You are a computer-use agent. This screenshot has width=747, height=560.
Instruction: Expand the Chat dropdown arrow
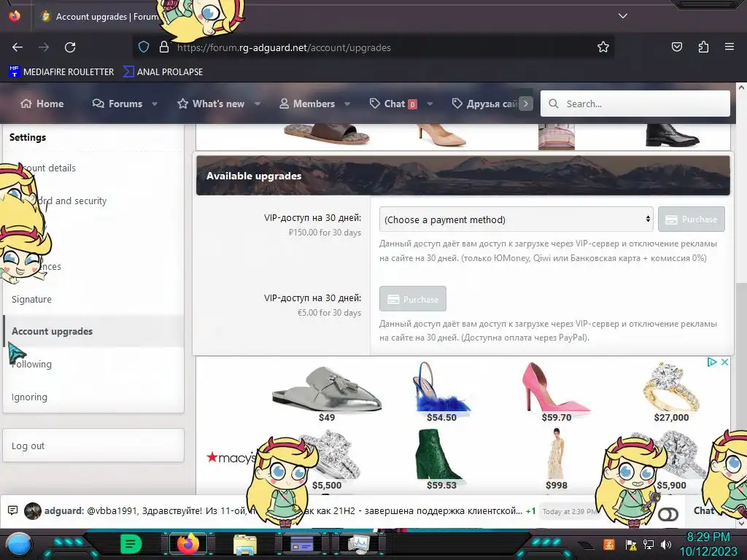coord(430,104)
